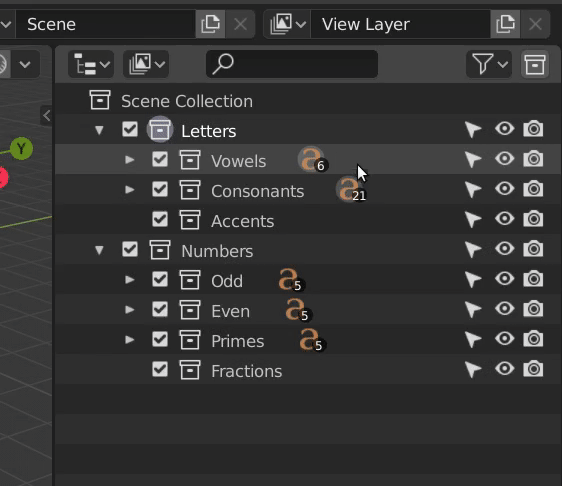This screenshot has height=486, width=562.
Task: Uncheck the Consonants checkbox
Action: (x=160, y=189)
